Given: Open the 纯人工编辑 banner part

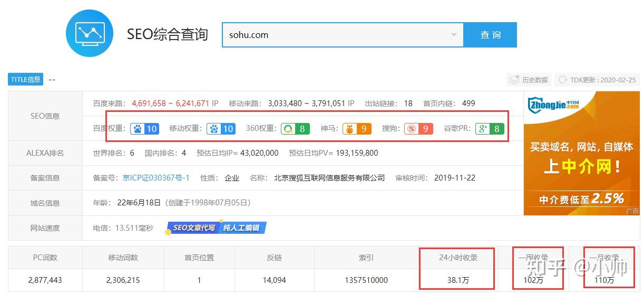Looking at the screenshot, I should [x=241, y=227].
